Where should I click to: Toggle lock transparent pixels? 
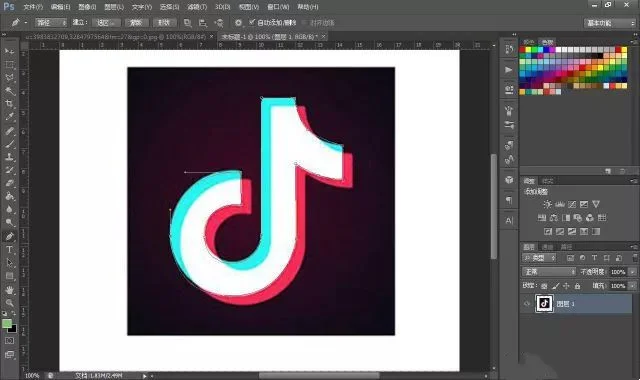[544, 286]
